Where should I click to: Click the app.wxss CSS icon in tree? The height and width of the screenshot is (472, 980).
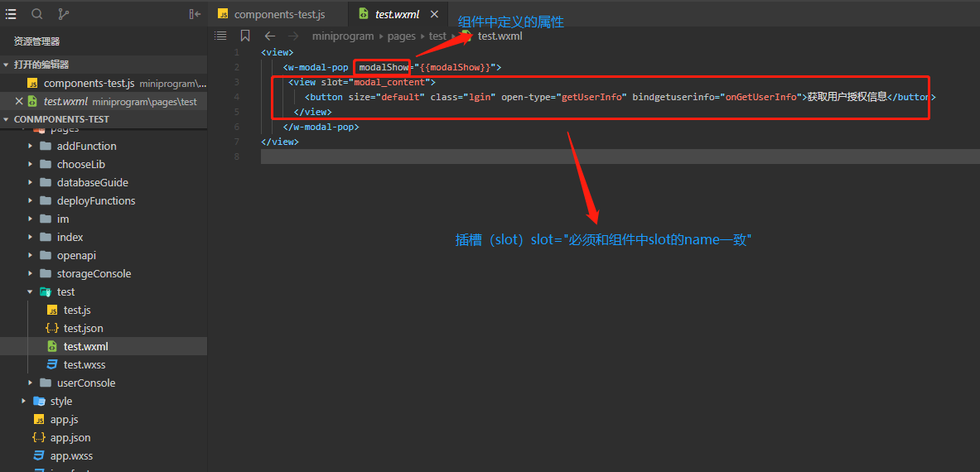(x=39, y=455)
